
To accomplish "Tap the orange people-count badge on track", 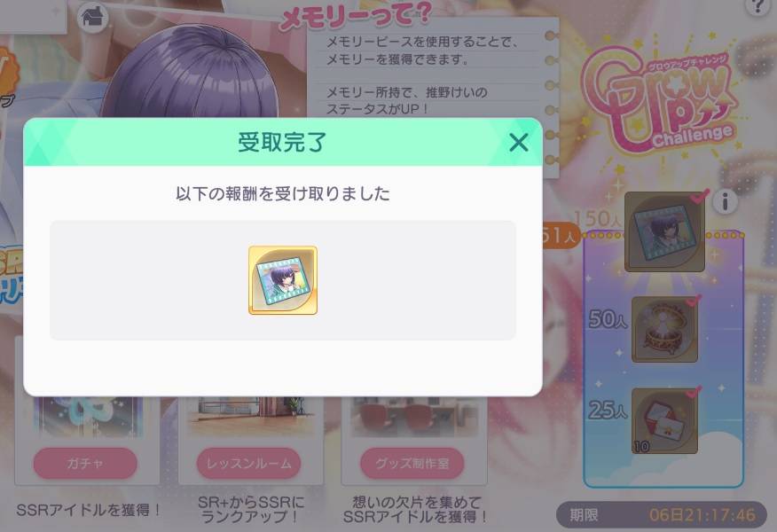I will [560, 235].
